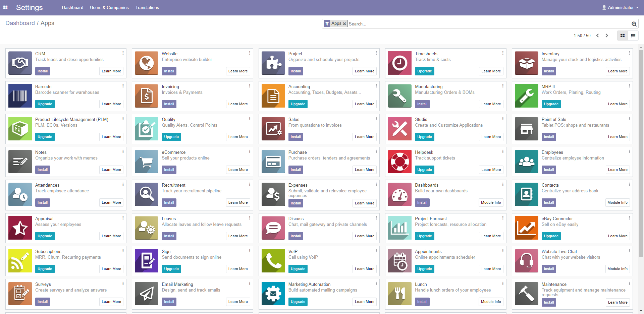The height and width of the screenshot is (314, 644).
Task: Click the Discuss chat bubble icon
Action: (x=273, y=228)
